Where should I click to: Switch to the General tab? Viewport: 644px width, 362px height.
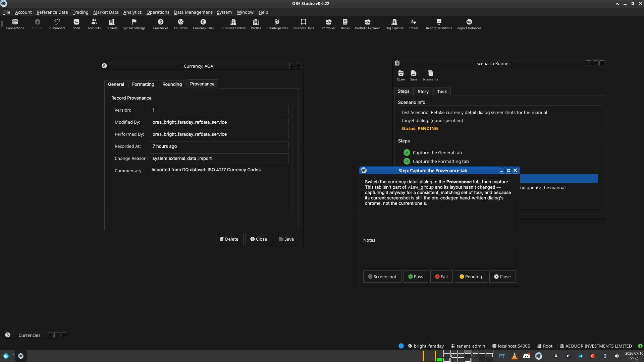(x=116, y=84)
